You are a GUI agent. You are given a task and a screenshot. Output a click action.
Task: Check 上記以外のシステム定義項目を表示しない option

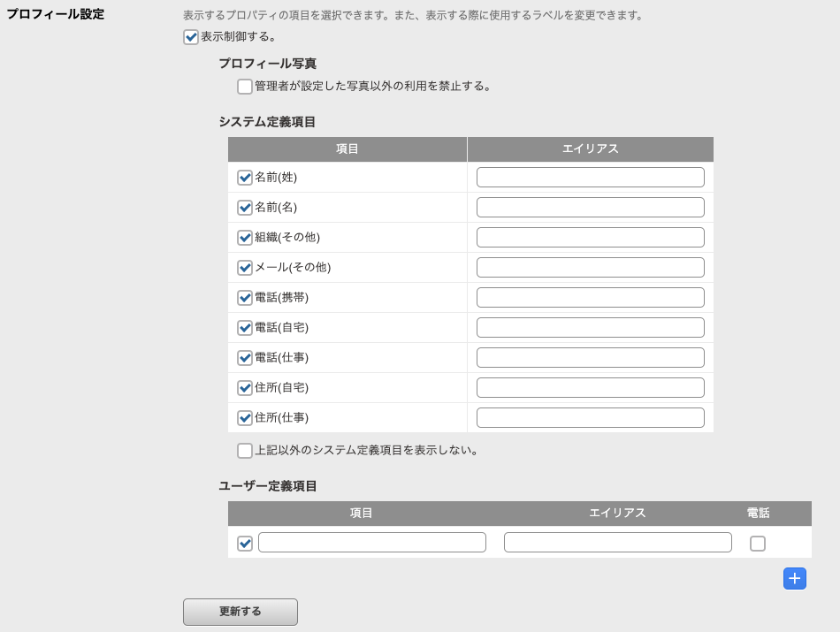[x=245, y=451]
